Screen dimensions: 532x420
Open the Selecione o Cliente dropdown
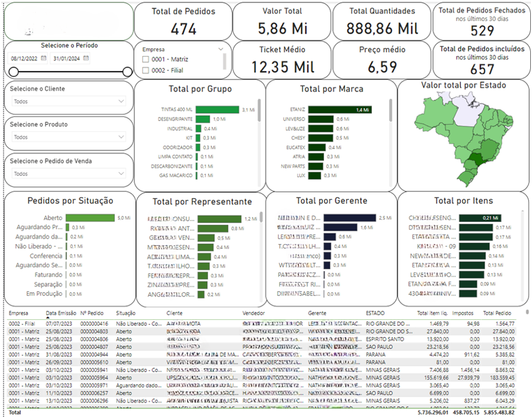coord(69,101)
